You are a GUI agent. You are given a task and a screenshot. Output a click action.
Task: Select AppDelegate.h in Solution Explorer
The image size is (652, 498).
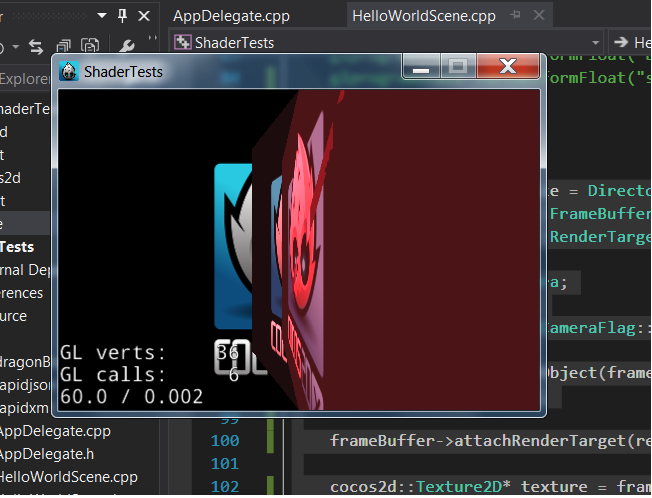47,454
